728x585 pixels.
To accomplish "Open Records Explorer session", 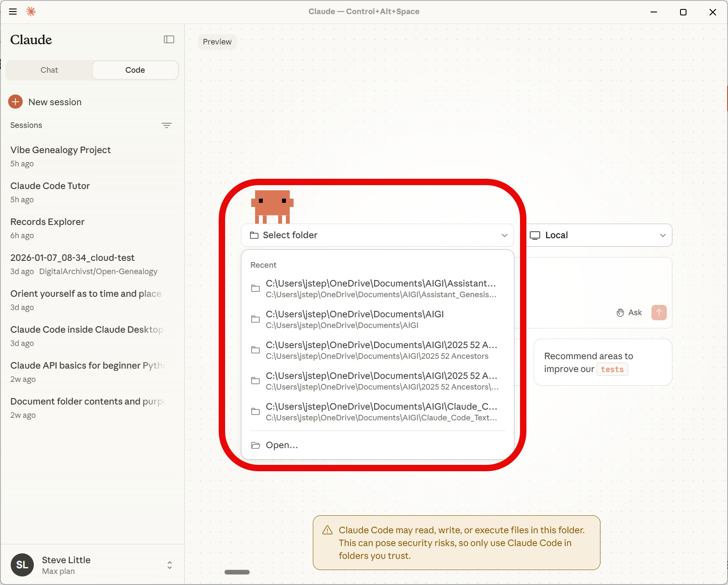I will pos(92,228).
